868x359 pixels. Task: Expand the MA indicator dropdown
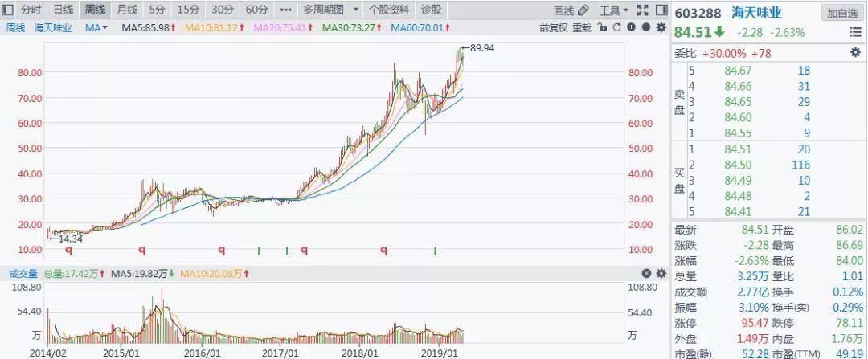click(94, 27)
